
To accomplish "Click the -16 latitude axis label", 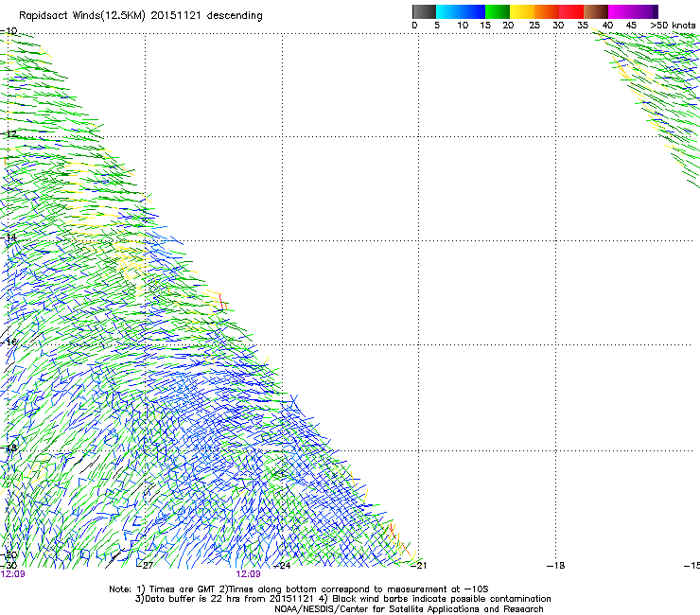I will coord(9,343).
